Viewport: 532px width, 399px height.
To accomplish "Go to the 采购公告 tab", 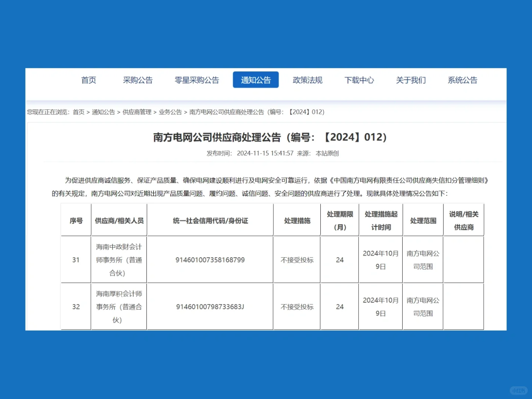I will pos(138,80).
